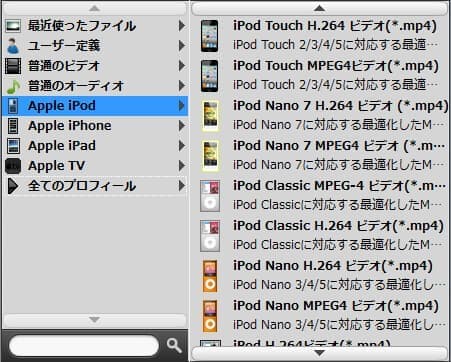Click the iPod Classic MPEG-4 device icon
The height and width of the screenshot is (362, 451).
pos(210,196)
